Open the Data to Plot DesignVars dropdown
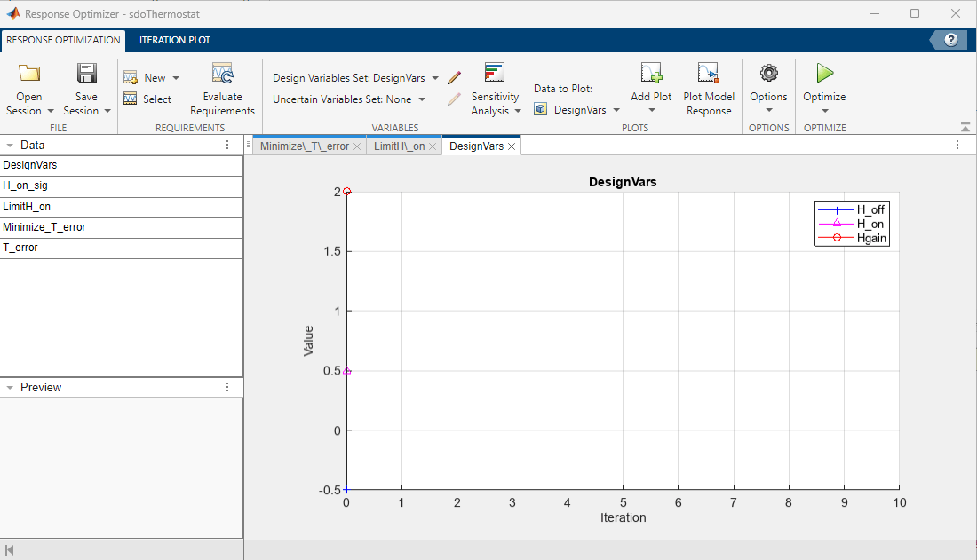This screenshot has height=560, width=977. pyautogui.click(x=614, y=110)
